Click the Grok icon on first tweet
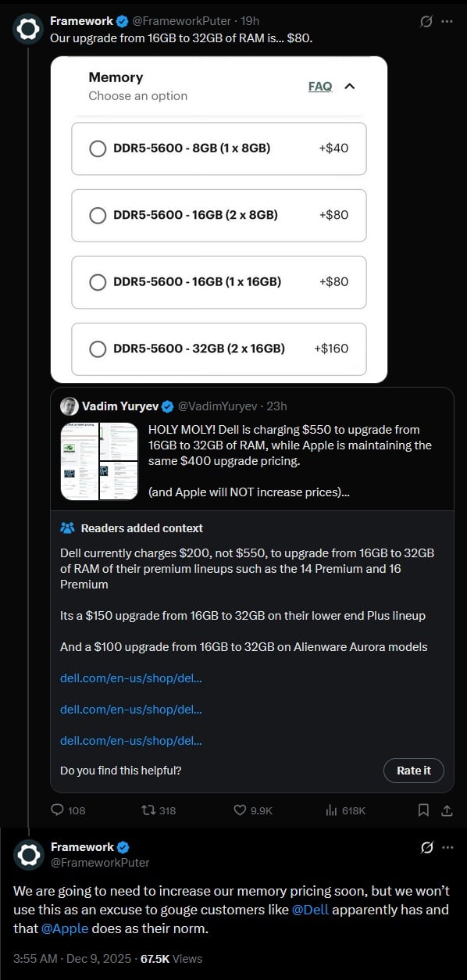Image resolution: width=467 pixels, height=980 pixels. click(426, 21)
